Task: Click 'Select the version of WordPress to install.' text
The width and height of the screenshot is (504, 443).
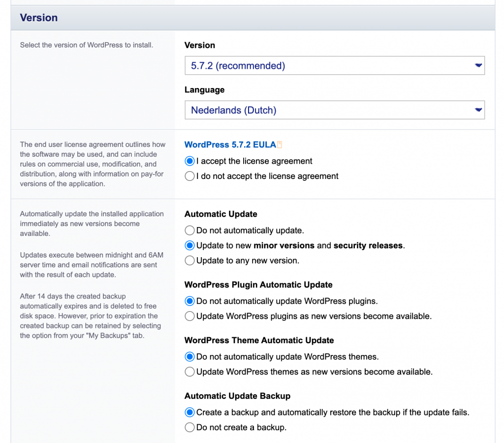Action: pyautogui.click(x=87, y=45)
